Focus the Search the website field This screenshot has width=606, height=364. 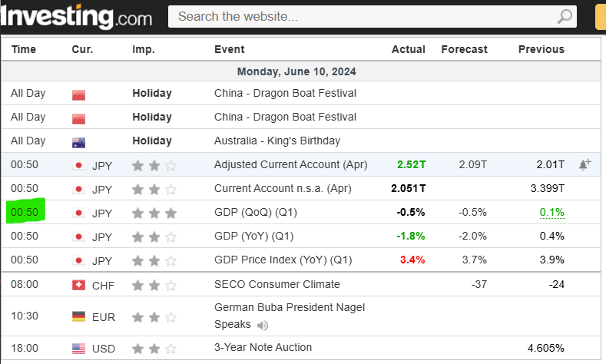pos(361,16)
